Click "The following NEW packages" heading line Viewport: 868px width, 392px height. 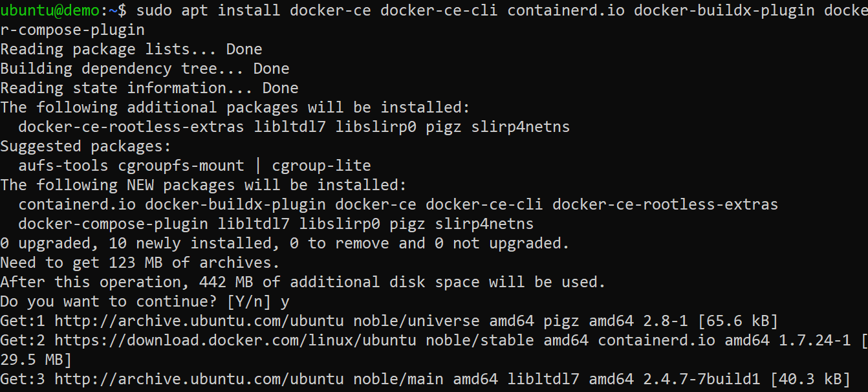pyautogui.click(x=203, y=185)
